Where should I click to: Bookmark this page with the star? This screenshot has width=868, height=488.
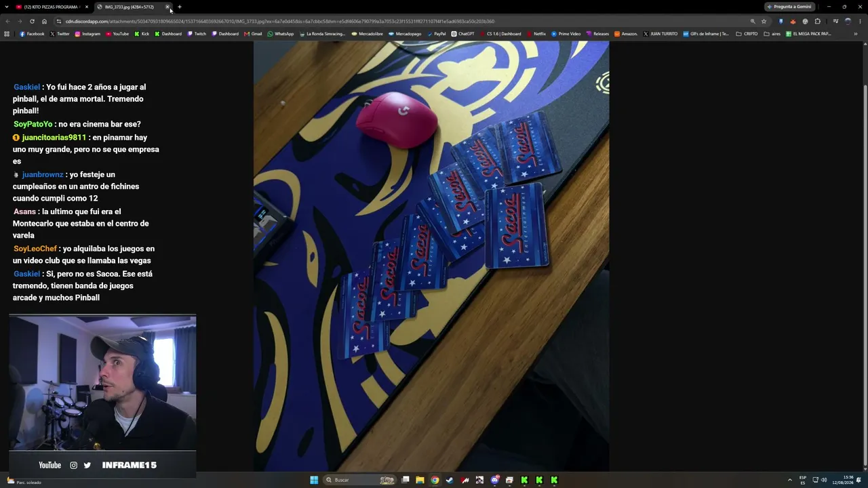pos(764,21)
